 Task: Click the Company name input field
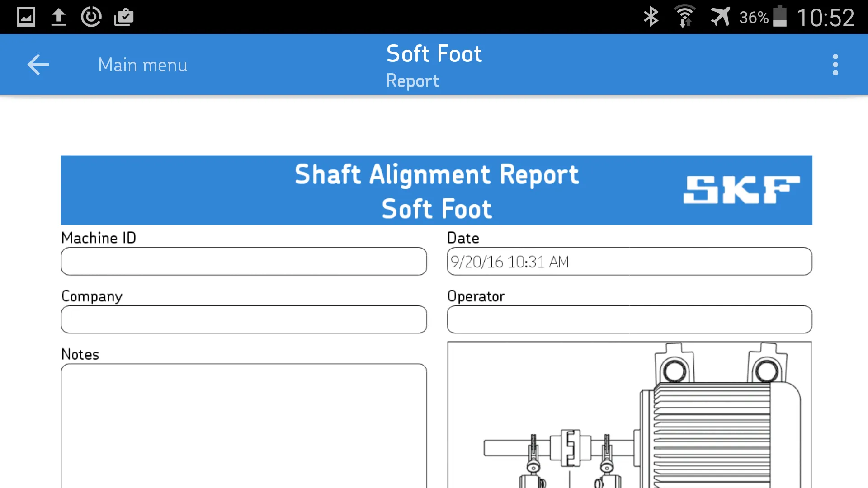pos(244,319)
